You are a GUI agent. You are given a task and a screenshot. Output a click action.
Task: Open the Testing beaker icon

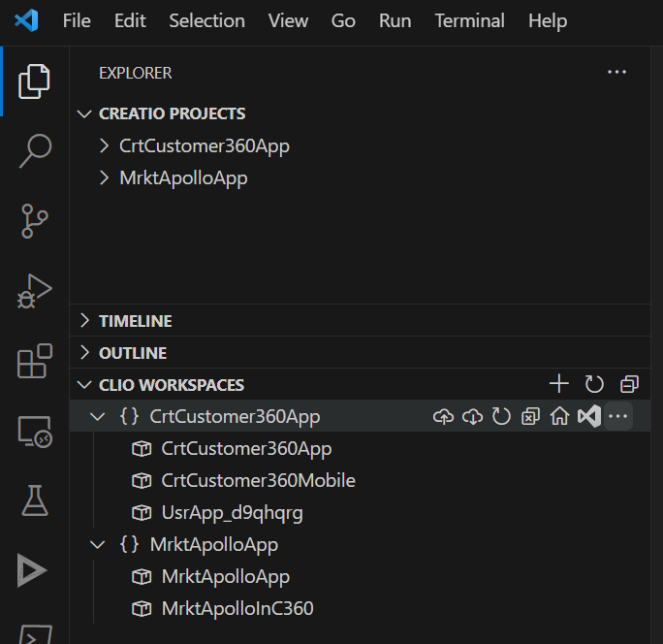pyautogui.click(x=35, y=500)
